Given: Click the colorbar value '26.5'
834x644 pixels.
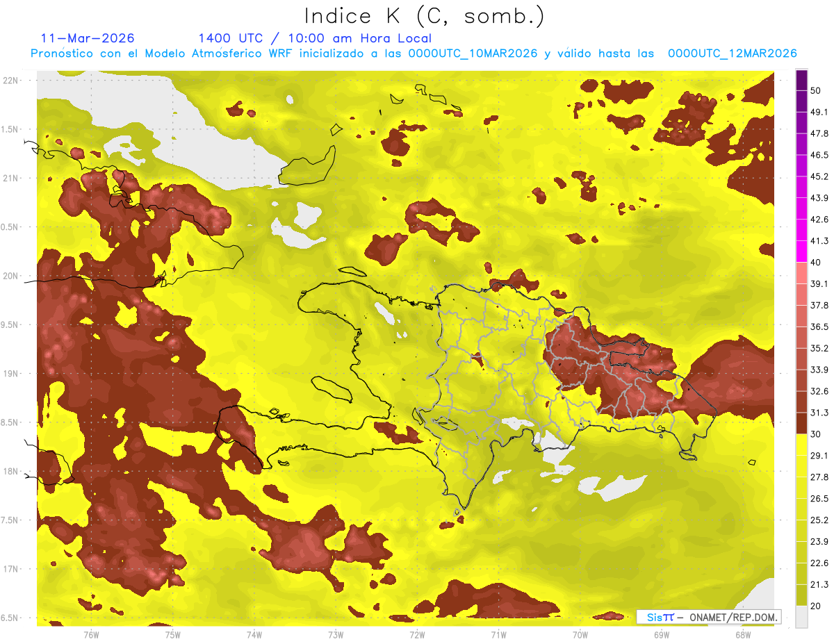Looking at the screenshot, I should 819,499.
